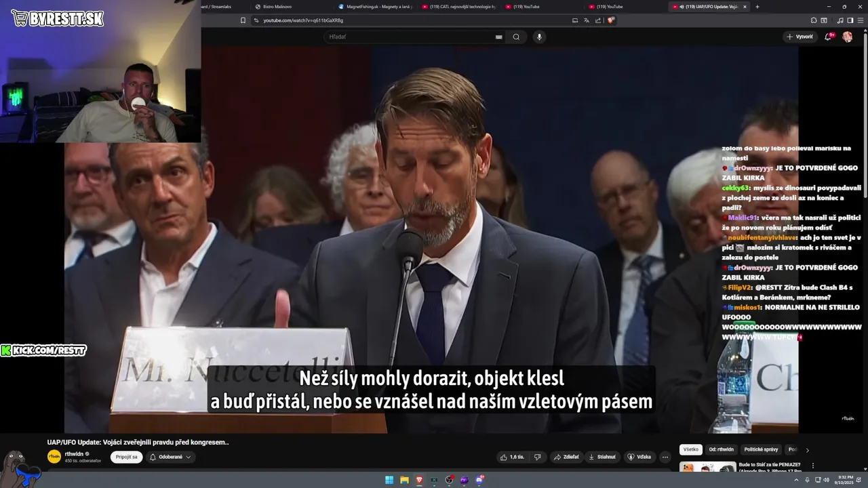This screenshot has width=868, height=488.
Task: Start voice search with the microphone icon
Action: coord(540,37)
